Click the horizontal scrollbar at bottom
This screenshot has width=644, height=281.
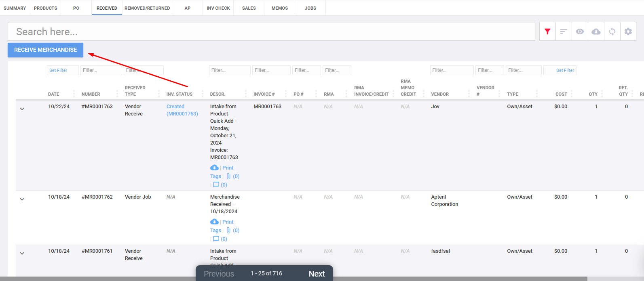[x=293, y=279]
